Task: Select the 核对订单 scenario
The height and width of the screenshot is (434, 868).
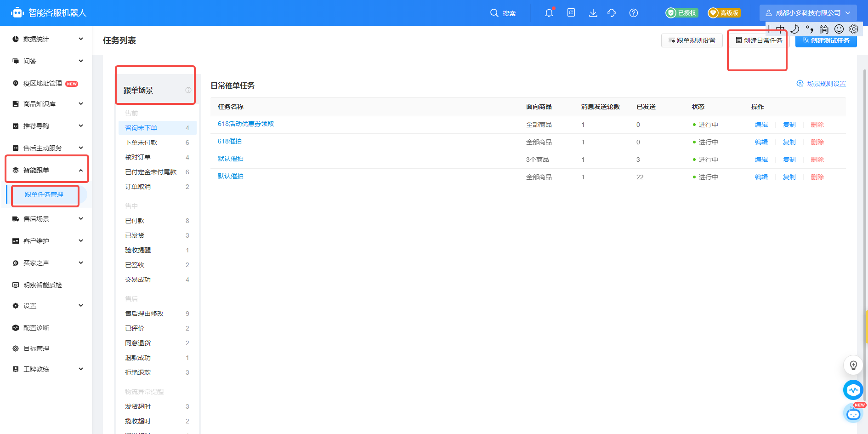Action: (158, 157)
